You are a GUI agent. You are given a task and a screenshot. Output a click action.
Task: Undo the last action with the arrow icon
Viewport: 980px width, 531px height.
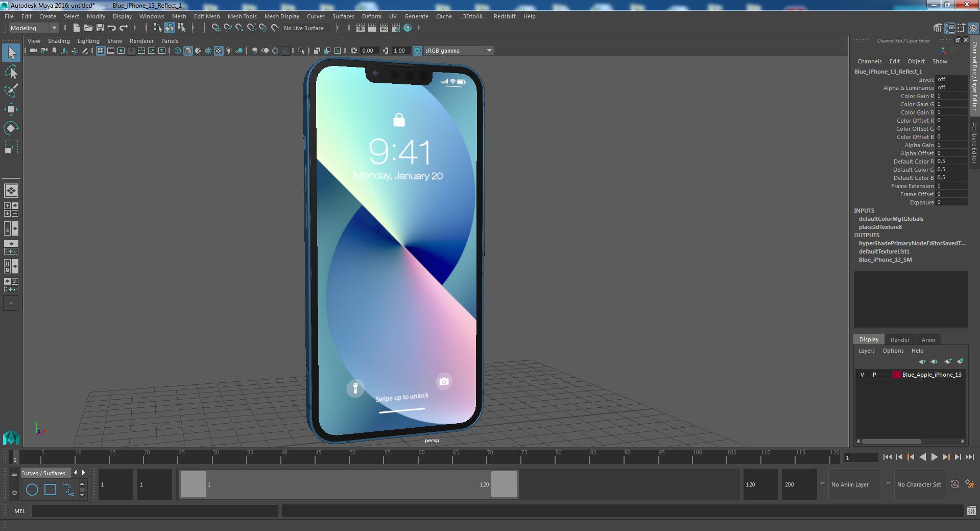[112, 28]
